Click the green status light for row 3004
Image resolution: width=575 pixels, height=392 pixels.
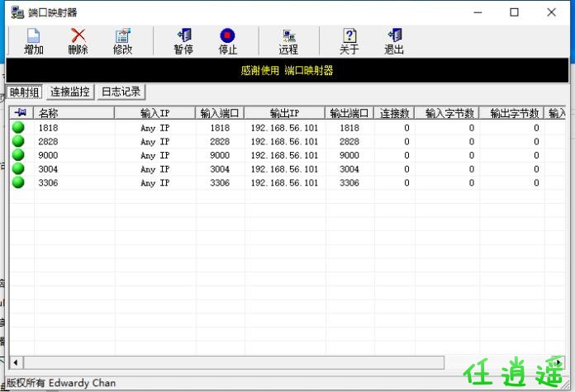(x=18, y=168)
